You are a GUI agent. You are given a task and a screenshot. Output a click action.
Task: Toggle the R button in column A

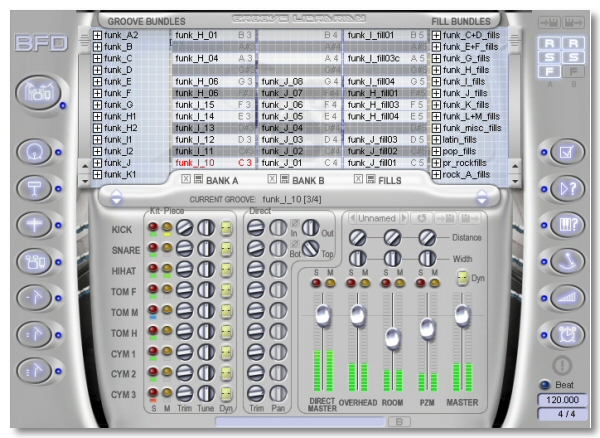pyautogui.click(x=549, y=43)
